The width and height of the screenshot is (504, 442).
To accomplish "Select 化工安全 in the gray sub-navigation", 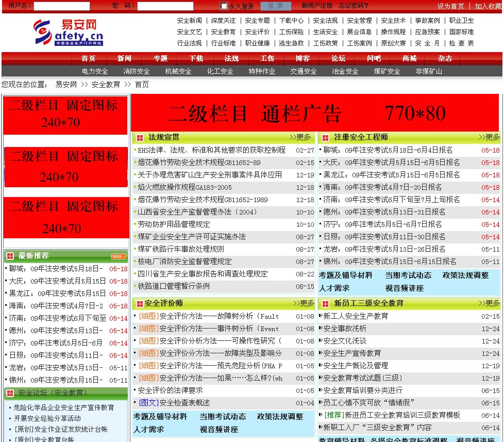I will (220, 71).
